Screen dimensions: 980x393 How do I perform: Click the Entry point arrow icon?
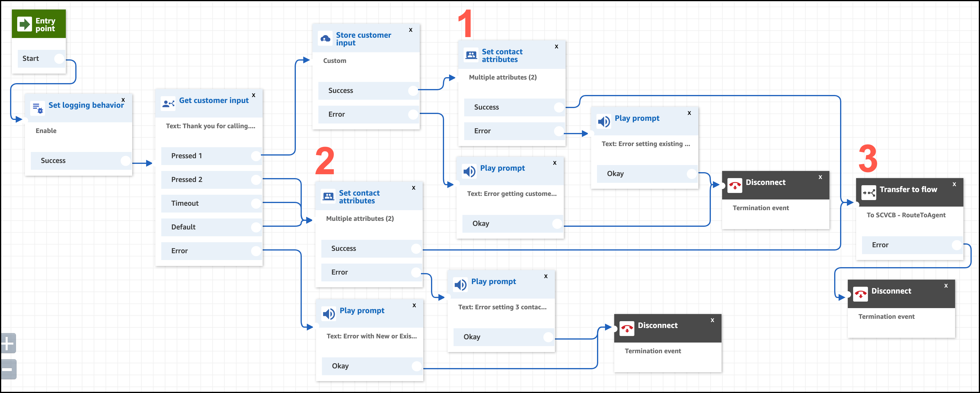25,24
